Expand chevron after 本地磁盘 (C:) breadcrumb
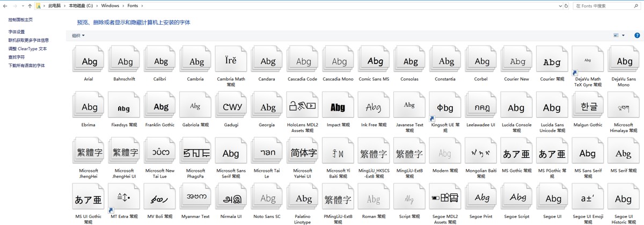 (97, 6)
